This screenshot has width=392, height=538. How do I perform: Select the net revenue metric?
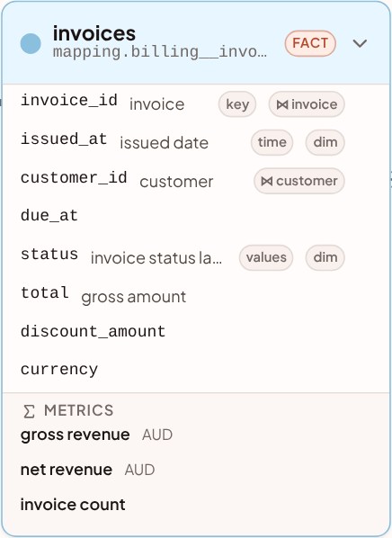(67, 470)
